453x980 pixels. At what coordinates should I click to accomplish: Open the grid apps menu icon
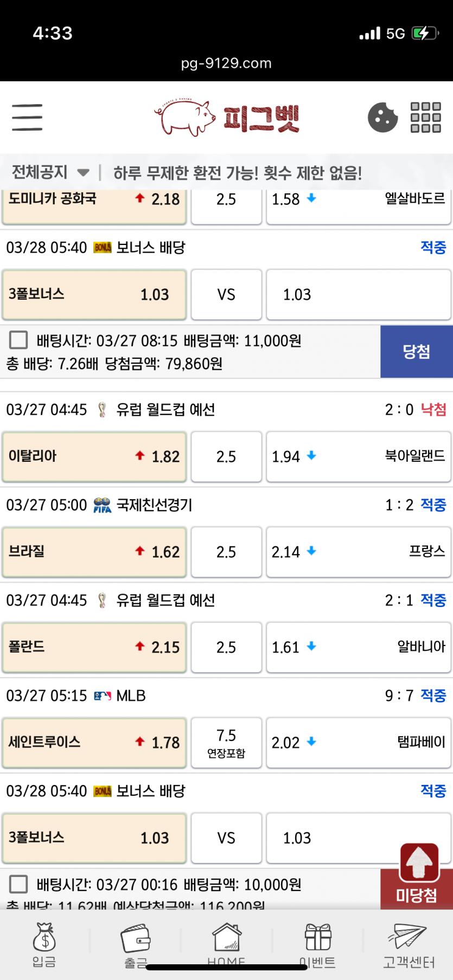[426, 117]
